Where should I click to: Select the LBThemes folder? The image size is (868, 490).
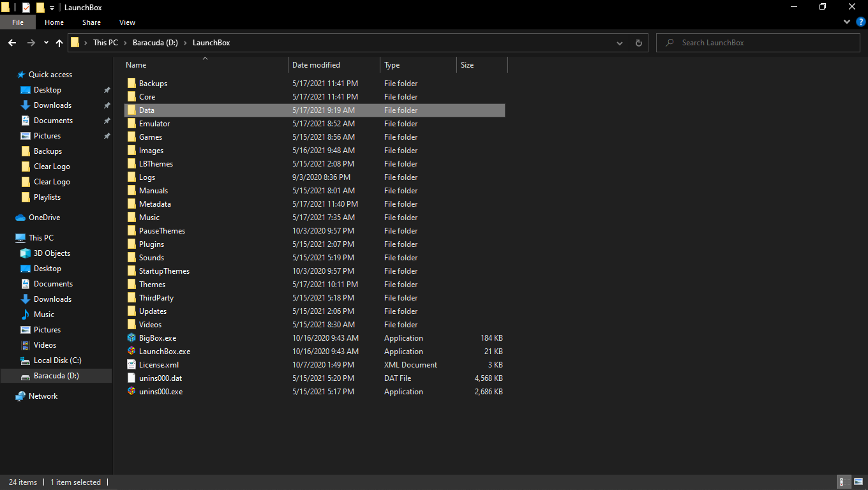[156, 164]
